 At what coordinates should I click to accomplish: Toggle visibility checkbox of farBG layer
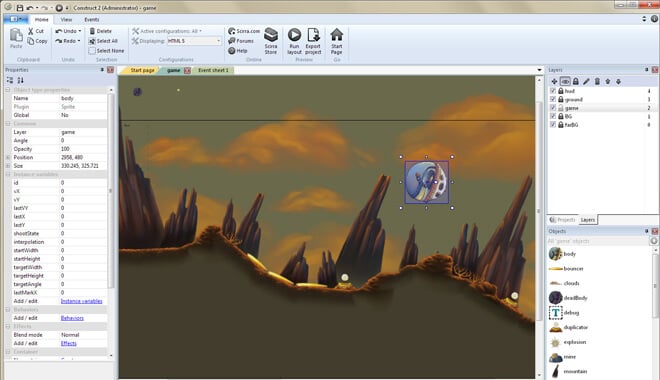click(x=553, y=125)
